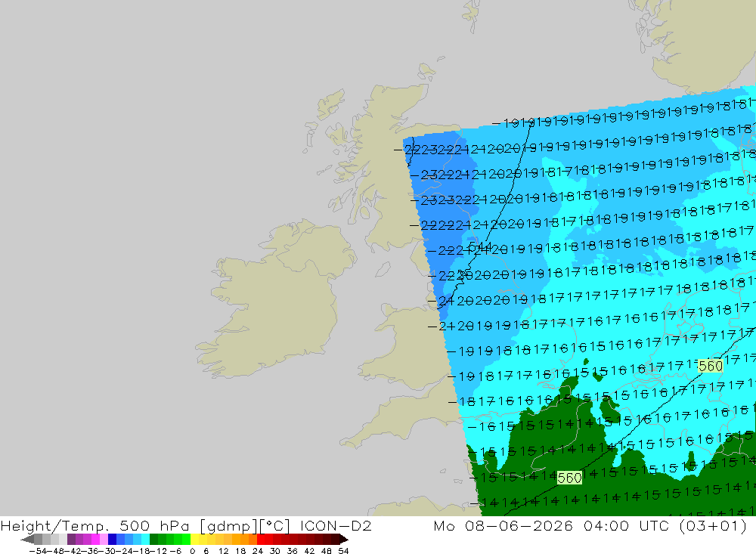Image resolution: width=756 pixels, height=554 pixels.
Task: Click the '-54' label at the color bar start
Action: point(38,551)
